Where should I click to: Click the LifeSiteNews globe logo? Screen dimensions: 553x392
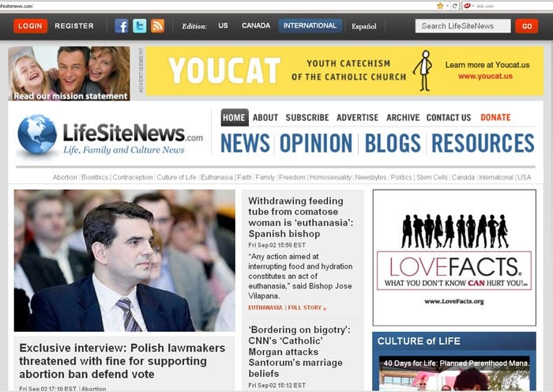click(x=37, y=134)
